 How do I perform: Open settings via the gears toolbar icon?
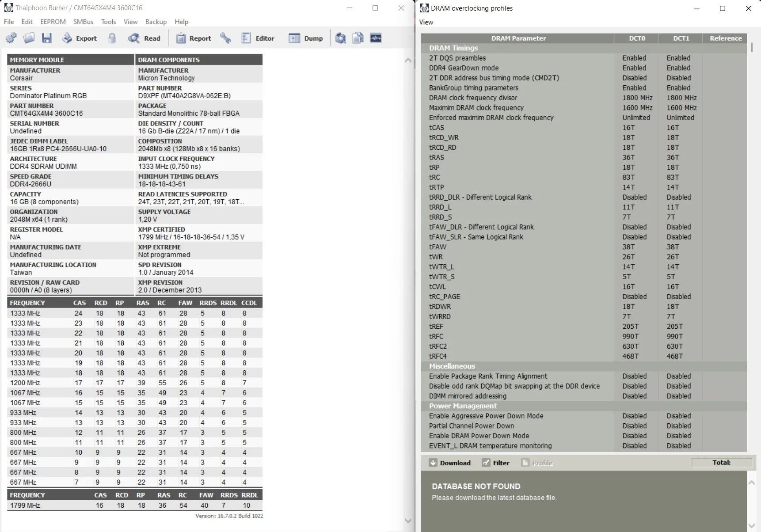(x=11, y=38)
